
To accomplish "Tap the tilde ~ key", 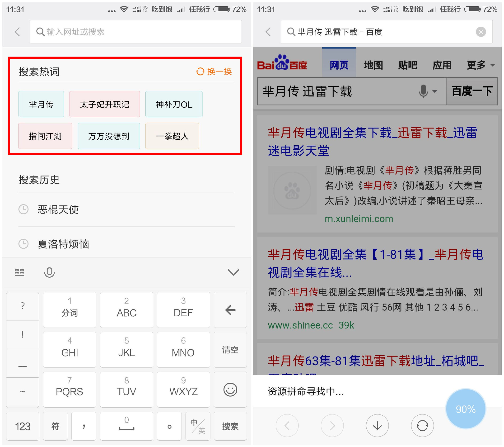I will tap(23, 391).
